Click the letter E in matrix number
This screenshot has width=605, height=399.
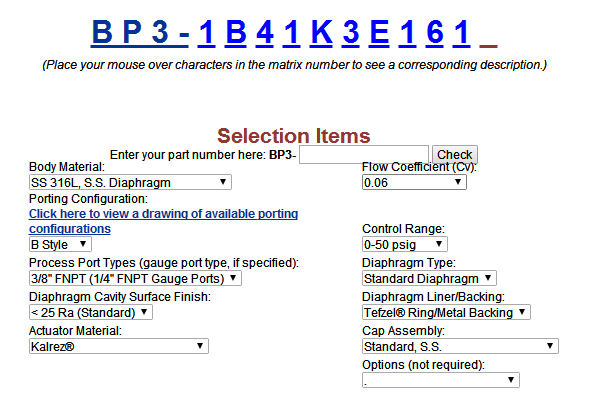pyautogui.click(x=379, y=32)
